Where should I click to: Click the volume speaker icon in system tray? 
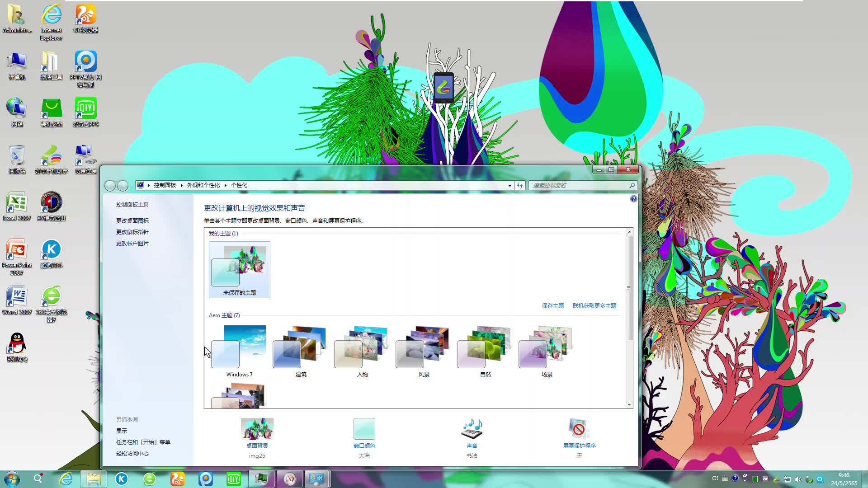click(x=798, y=479)
